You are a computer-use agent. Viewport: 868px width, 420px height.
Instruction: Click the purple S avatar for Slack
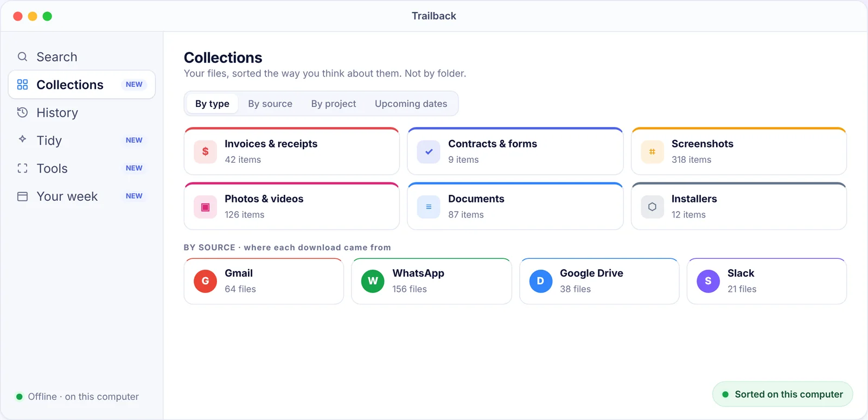coord(708,281)
